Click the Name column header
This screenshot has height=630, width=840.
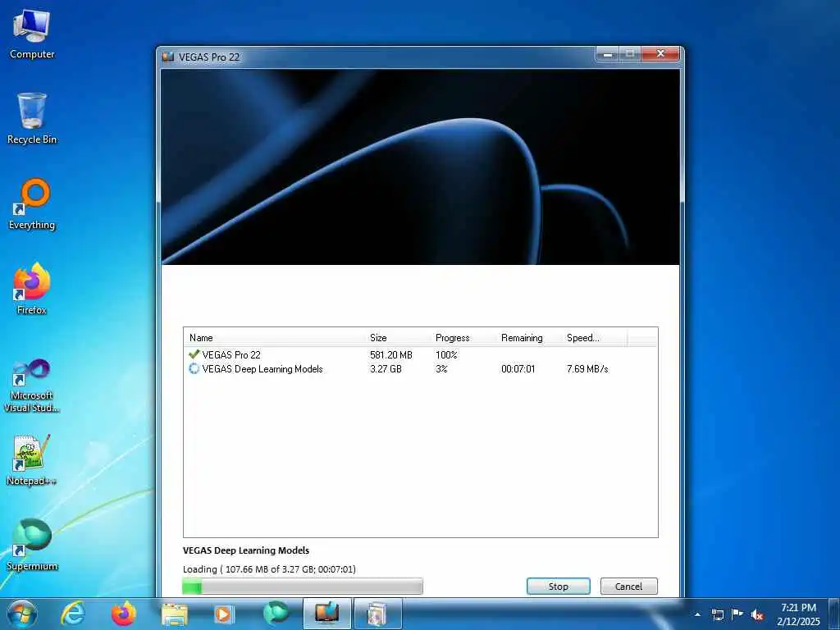coord(274,337)
